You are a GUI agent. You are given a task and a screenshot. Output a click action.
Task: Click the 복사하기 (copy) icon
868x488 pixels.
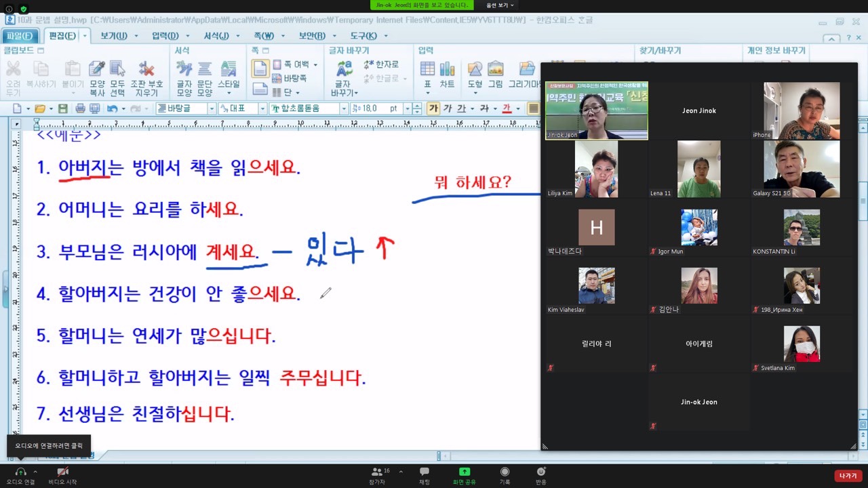41,68
